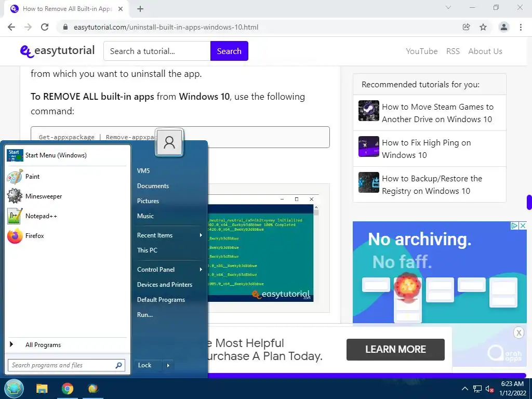Open a new browser tab
This screenshot has width=532, height=399.
(140, 9)
